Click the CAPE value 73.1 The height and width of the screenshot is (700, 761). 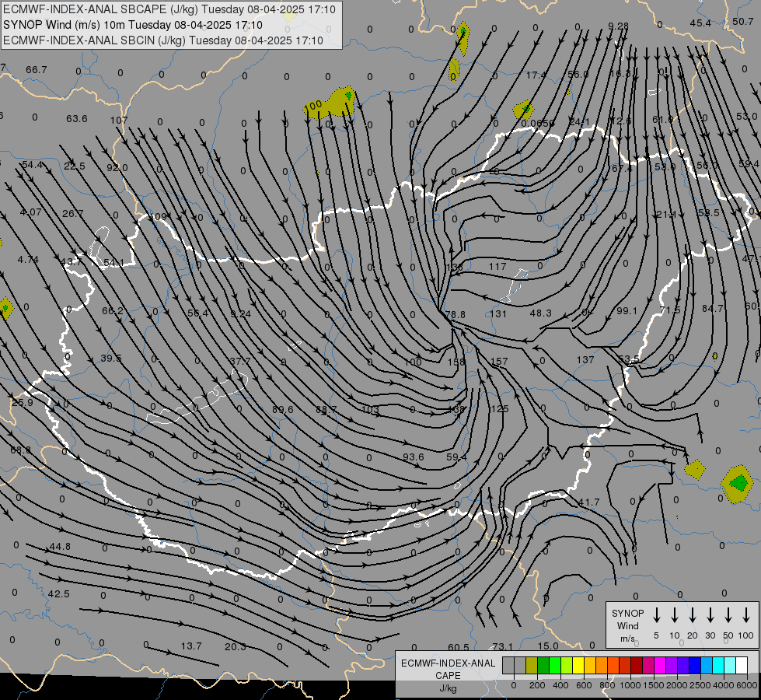click(x=502, y=646)
